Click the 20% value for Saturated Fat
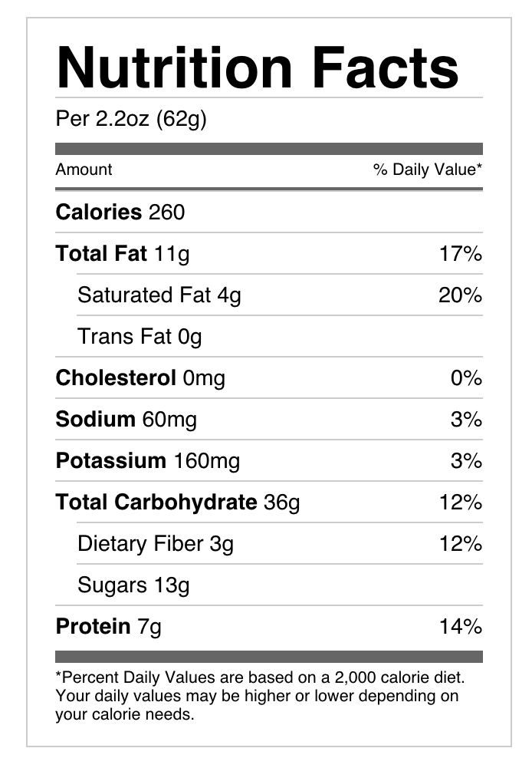This screenshot has width=532, height=758. [x=460, y=295]
